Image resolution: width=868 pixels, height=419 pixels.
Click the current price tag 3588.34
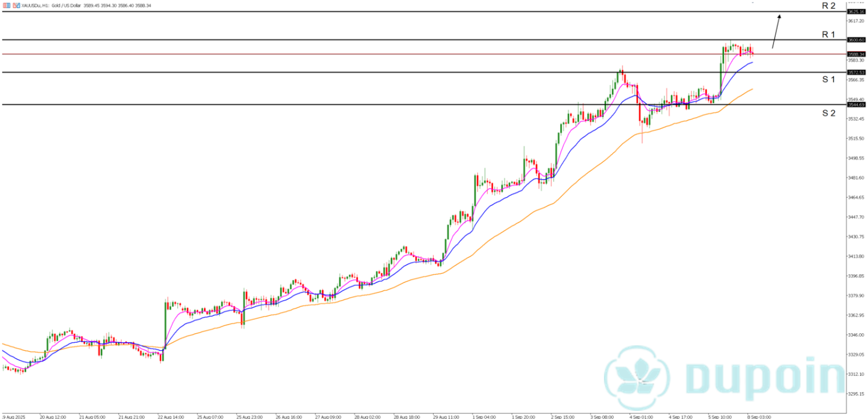point(856,54)
